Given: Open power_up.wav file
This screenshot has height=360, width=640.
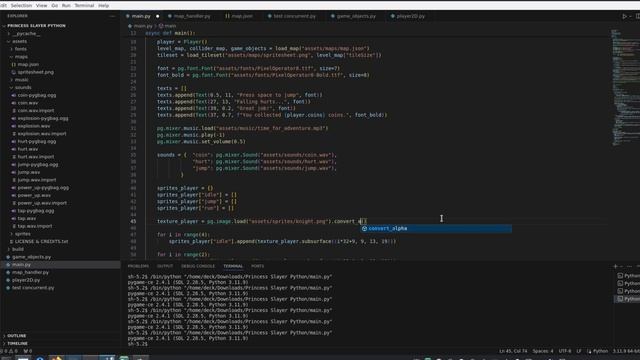Looking at the screenshot, I should click(x=34, y=196).
